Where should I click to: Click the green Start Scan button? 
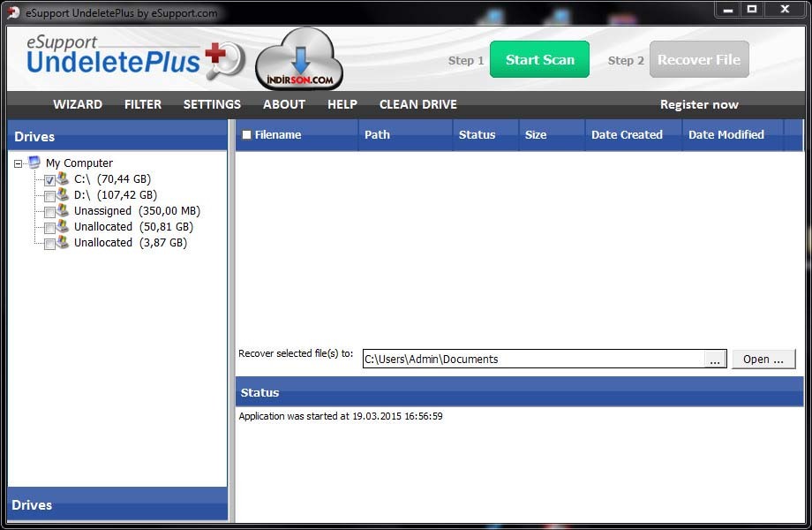539,59
